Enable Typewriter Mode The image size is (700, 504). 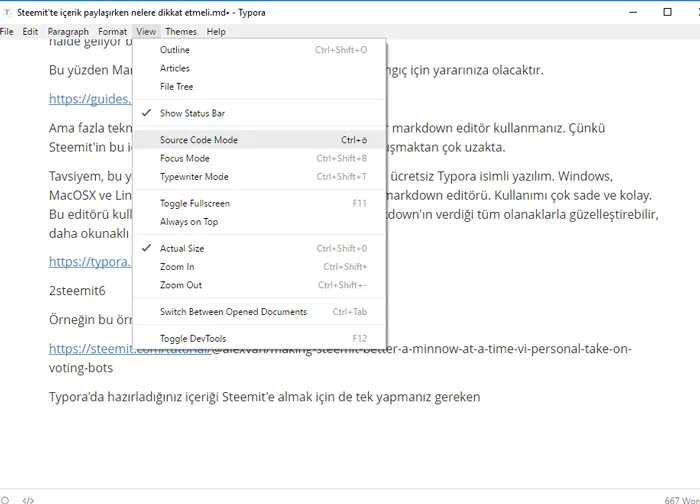(259, 177)
